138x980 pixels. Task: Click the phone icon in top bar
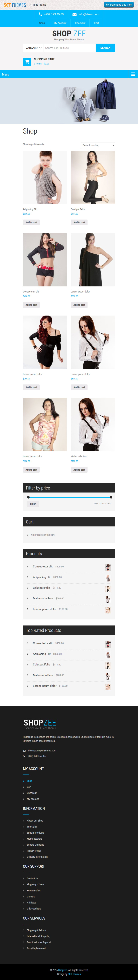point(41,14)
